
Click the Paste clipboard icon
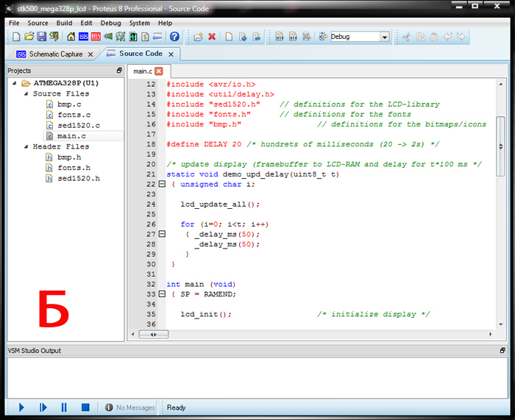point(434,37)
